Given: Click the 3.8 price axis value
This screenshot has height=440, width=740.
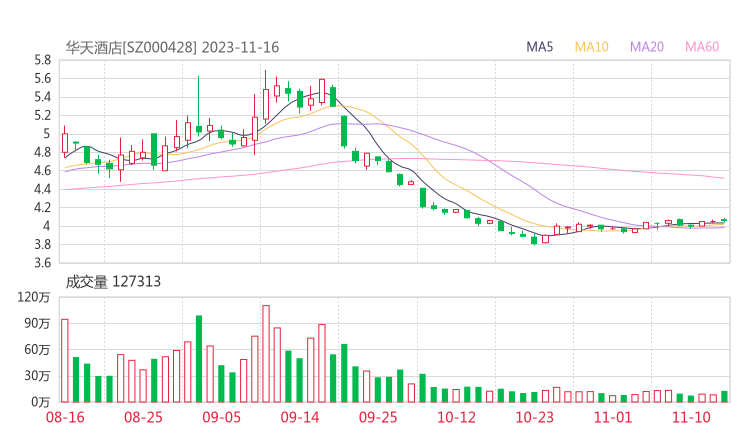Looking at the screenshot, I should 42,245.
